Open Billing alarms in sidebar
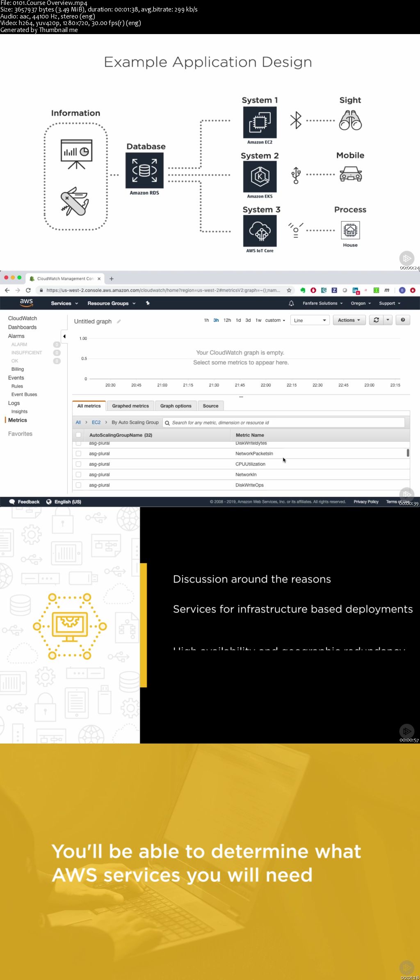 [18, 369]
